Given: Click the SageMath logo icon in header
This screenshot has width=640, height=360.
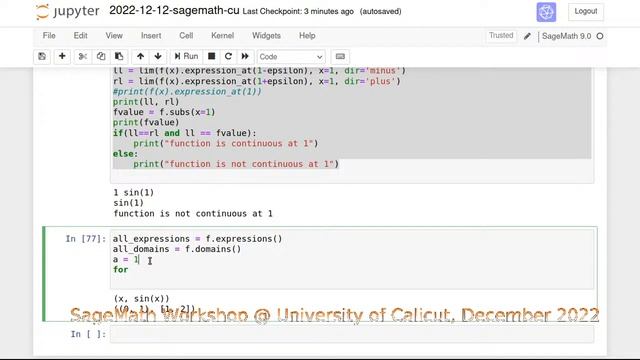Looking at the screenshot, I should (x=546, y=12).
